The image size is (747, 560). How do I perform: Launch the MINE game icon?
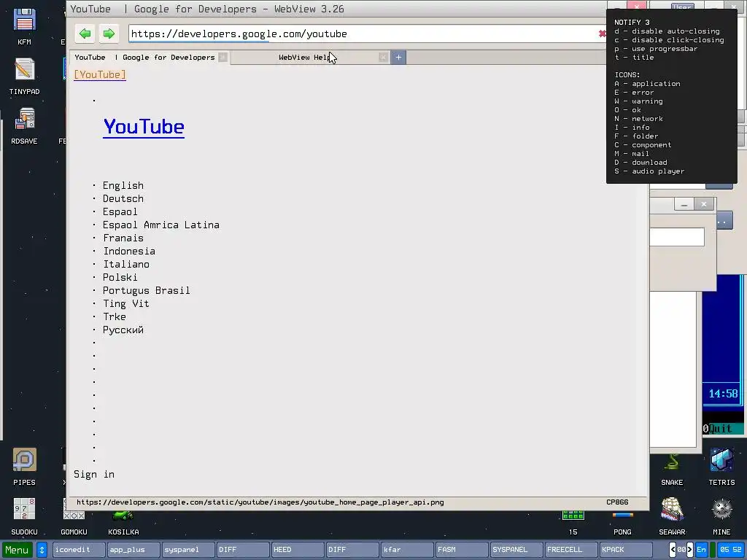[721, 516]
